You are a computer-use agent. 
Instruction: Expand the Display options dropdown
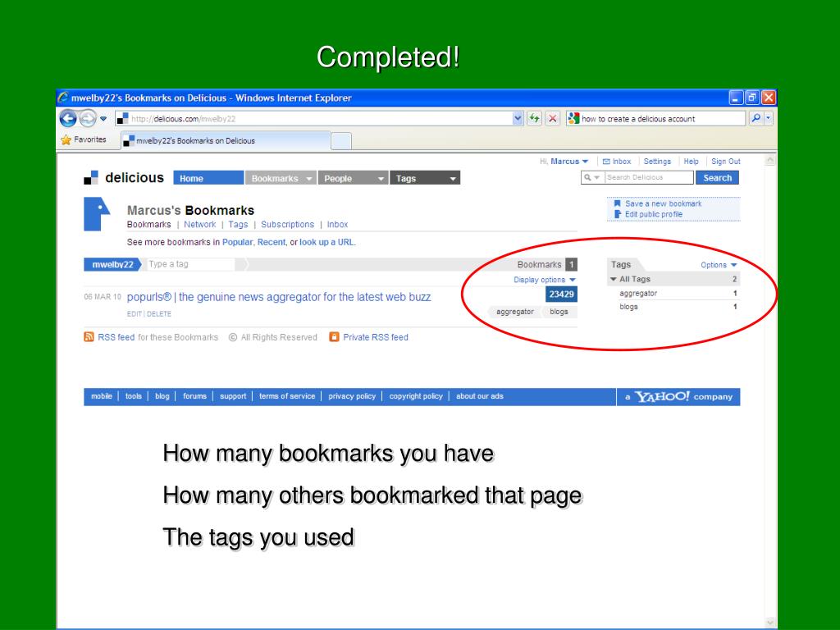(545, 280)
